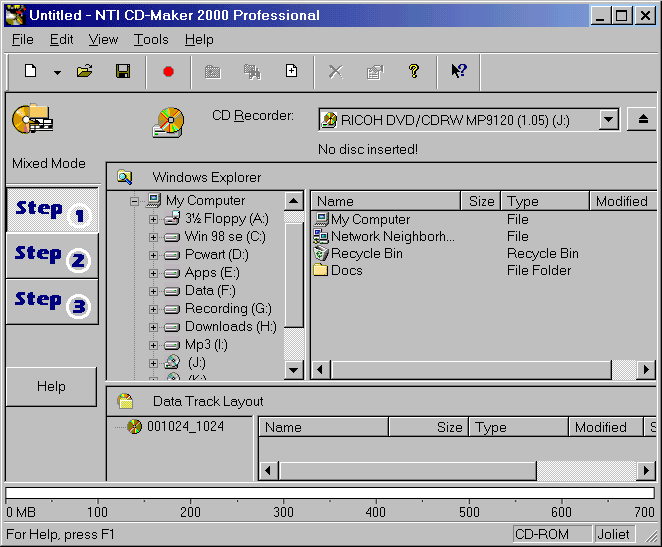662x547 pixels.
Task: Click the Open file folder icon
Action: tap(84, 71)
